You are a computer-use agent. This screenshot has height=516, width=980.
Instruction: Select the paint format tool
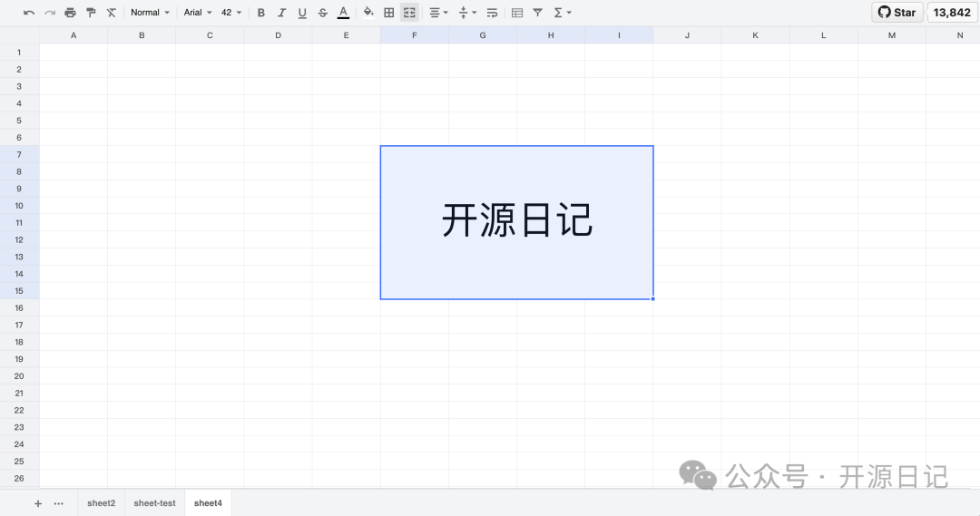point(91,13)
